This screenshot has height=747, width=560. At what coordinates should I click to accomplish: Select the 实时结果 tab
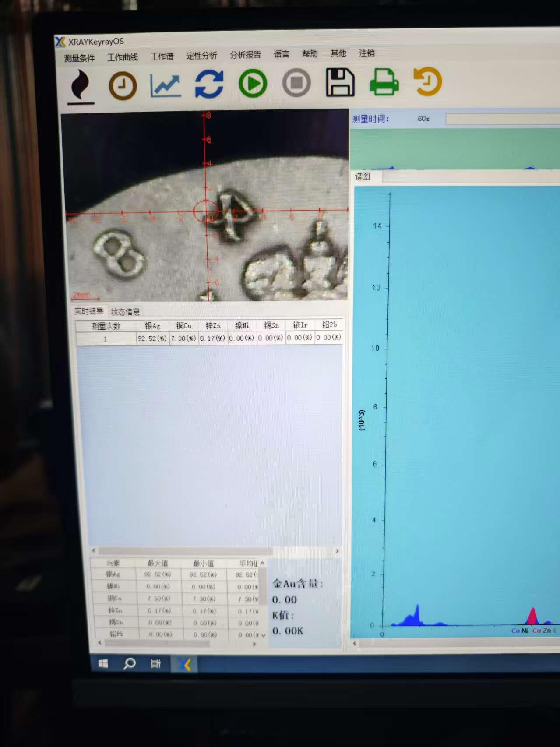89,311
